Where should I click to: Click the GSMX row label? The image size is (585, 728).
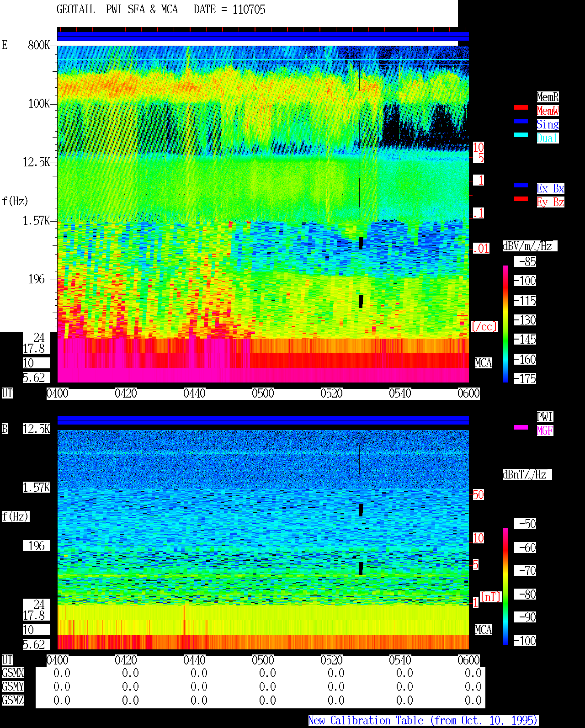13,673
